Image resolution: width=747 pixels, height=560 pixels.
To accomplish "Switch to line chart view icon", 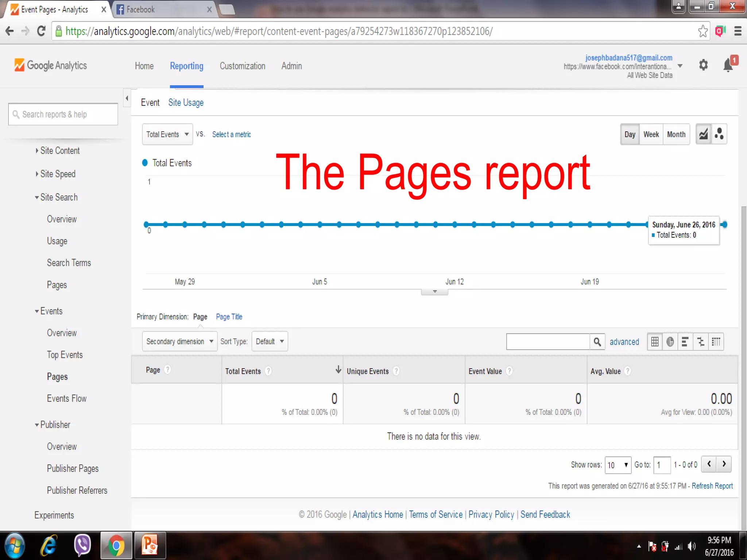I will coord(703,134).
